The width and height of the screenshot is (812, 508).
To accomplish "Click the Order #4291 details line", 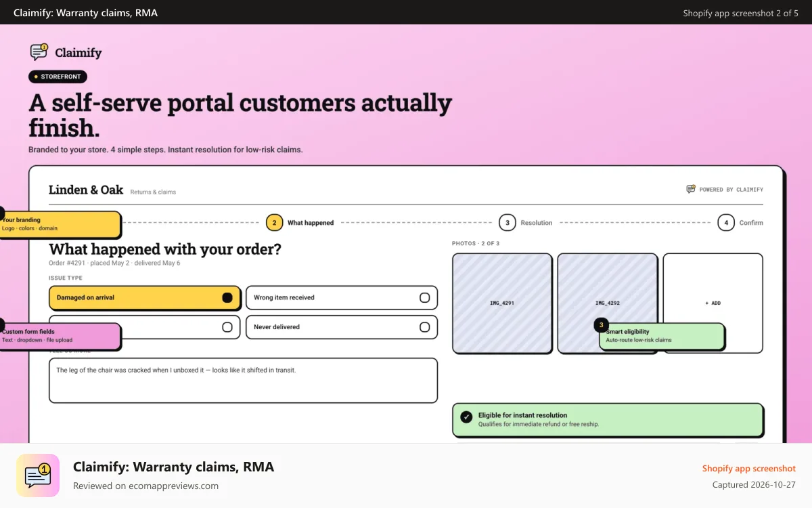I will (x=114, y=263).
